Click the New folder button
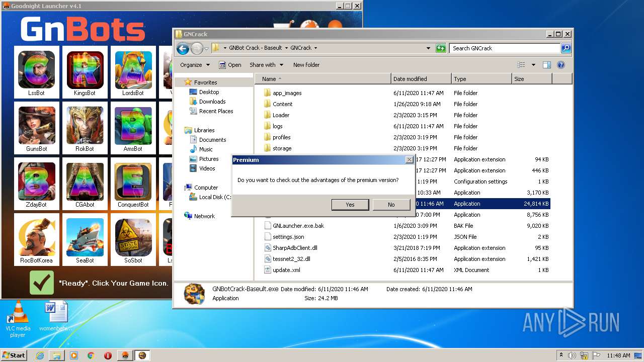Screen dimensions: 644x362 tap(306, 65)
